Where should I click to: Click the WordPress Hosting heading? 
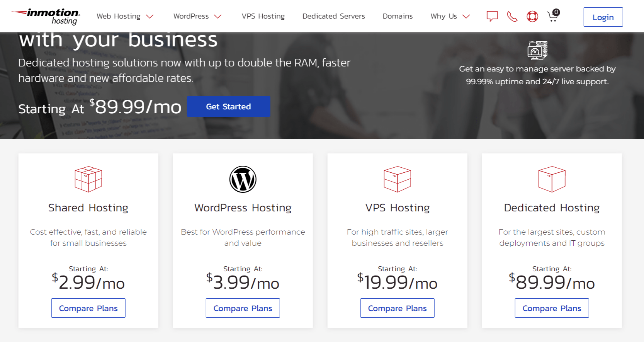coord(243,208)
